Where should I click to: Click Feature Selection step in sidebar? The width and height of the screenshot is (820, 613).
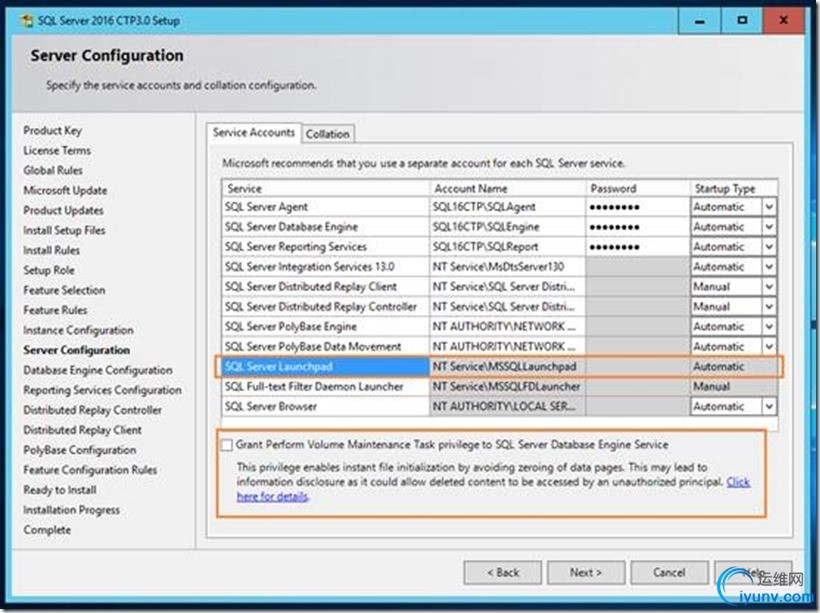click(x=64, y=290)
